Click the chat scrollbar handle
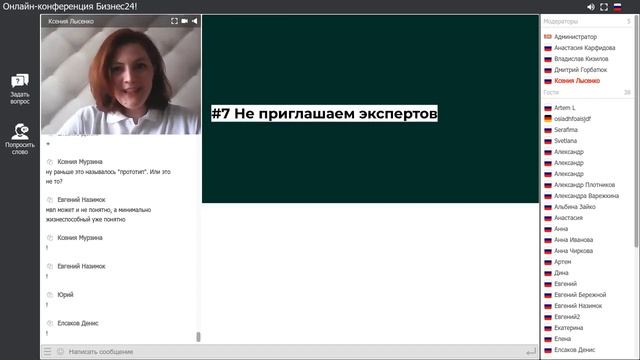Image resolution: width=640 pixels, height=360 pixels. pos(198,337)
